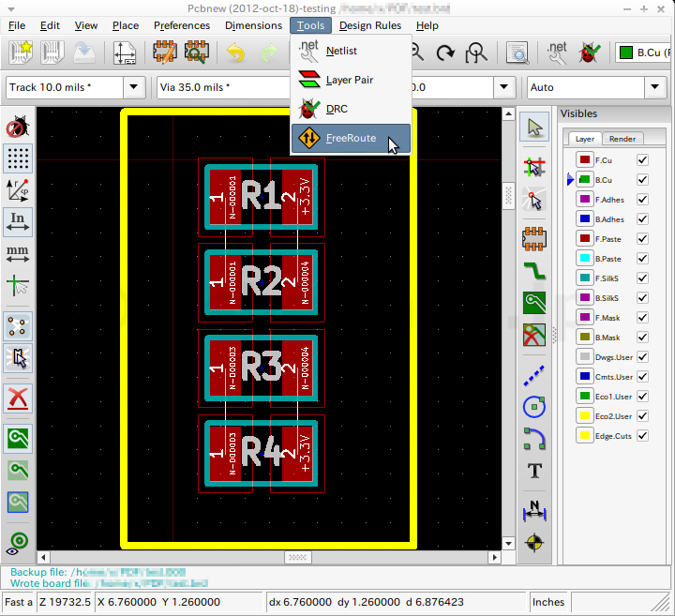Switch to the Layer tab

point(584,139)
